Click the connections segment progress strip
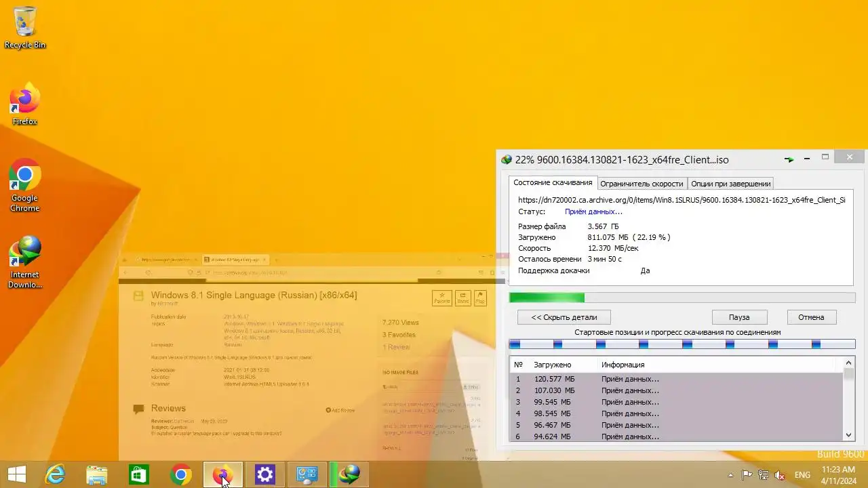 pyautogui.click(x=682, y=344)
